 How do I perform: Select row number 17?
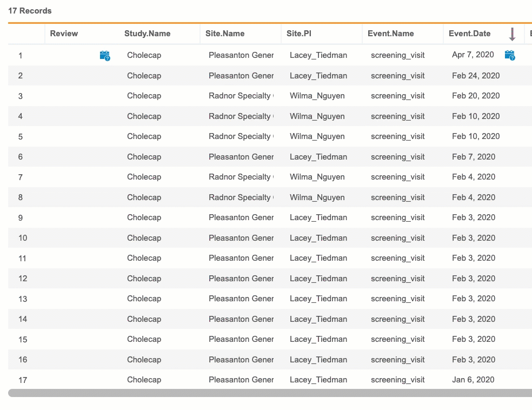point(23,380)
